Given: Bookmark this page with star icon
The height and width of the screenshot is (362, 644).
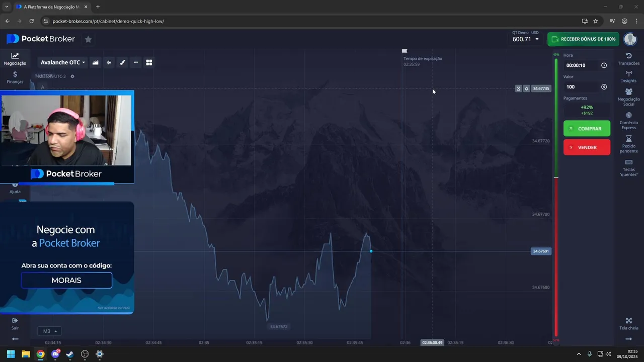Looking at the screenshot, I should [596, 21].
